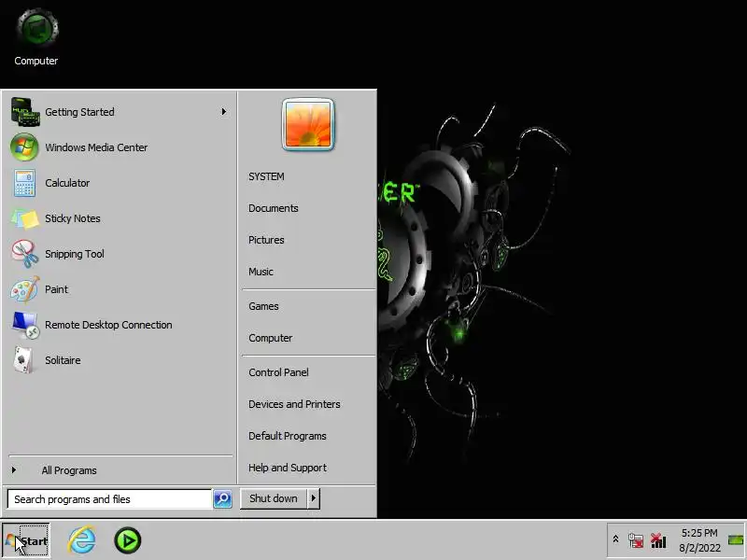Click the network status tray icon
This screenshot has width=747, height=560.
point(636,540)
